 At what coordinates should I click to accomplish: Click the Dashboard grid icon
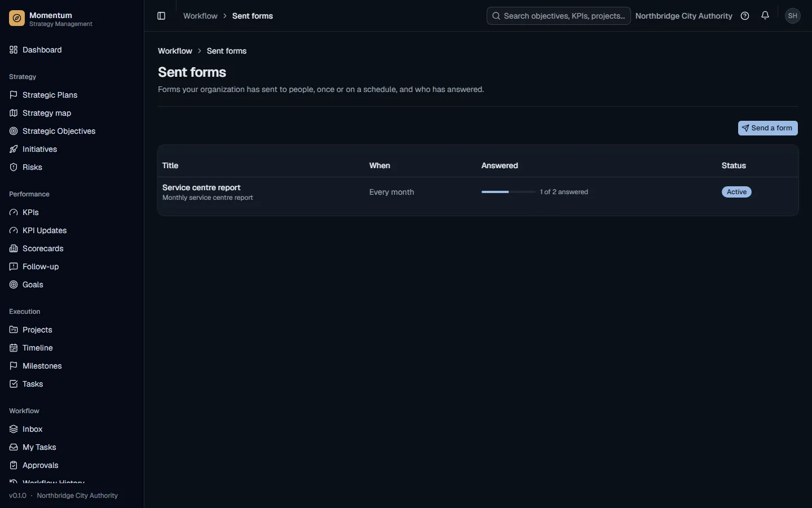pos(14,50)
